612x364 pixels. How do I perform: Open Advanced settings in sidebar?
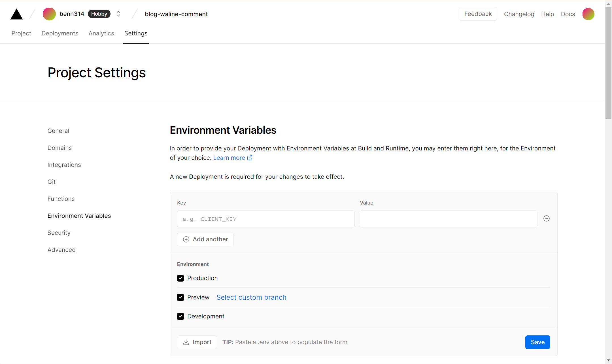61,250
